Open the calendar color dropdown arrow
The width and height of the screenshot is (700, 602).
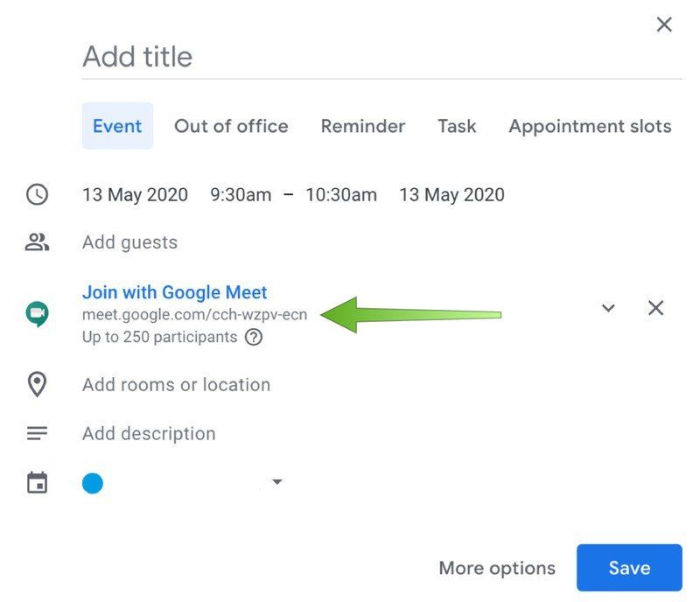[x=276, y=482]
